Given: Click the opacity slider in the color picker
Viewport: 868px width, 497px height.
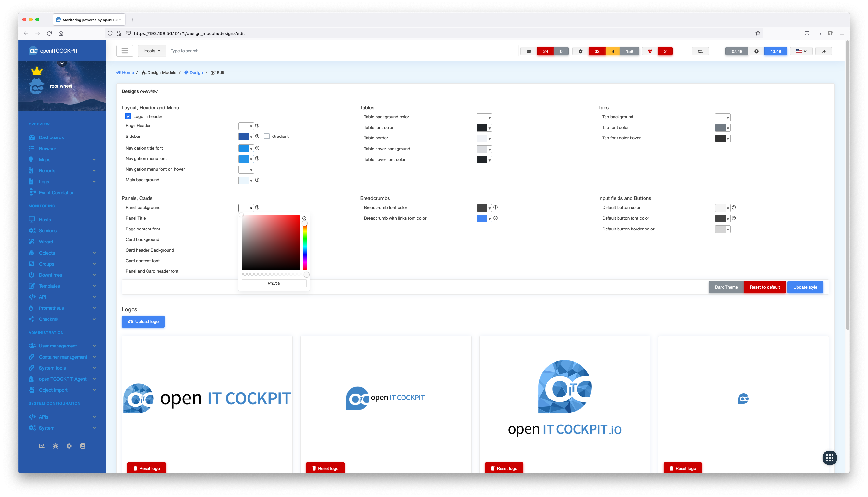Looking at the screenshot, I should pos(274,274).
